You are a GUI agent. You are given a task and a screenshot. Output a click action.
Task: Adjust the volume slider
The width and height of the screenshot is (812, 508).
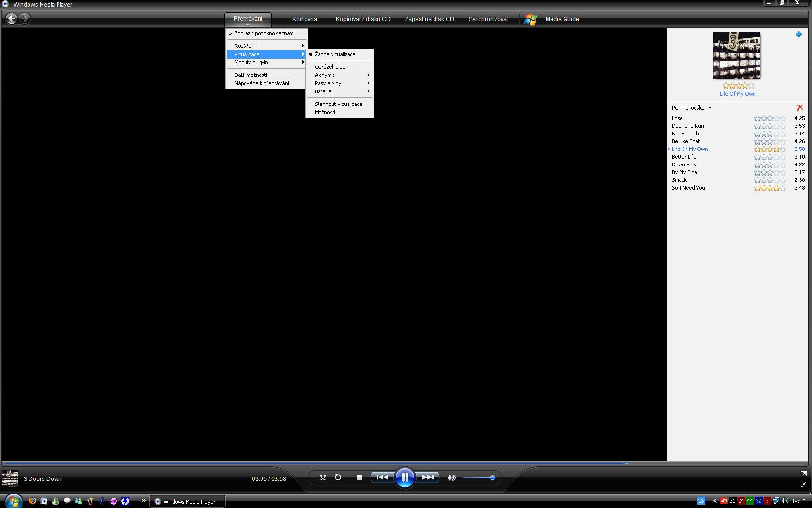click(478, 478)
